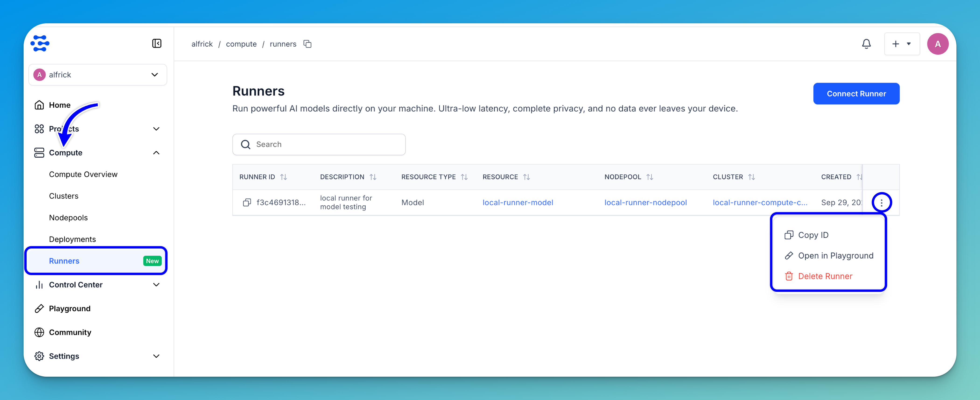Collapse the sidebar panel icon
Image resolution: width=980 pixels, height=400 pixels.
click(157, 43)
